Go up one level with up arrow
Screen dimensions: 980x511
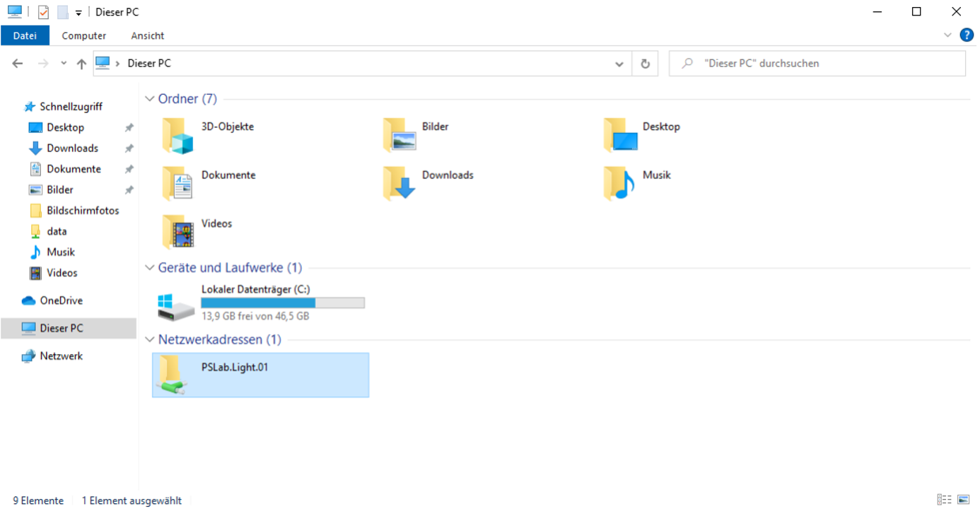81,64
